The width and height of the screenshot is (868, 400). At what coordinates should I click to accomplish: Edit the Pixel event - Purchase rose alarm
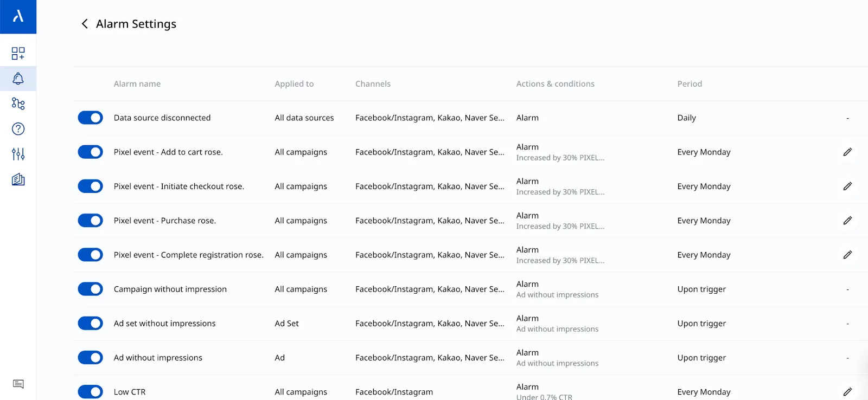[x=847, y=221]
